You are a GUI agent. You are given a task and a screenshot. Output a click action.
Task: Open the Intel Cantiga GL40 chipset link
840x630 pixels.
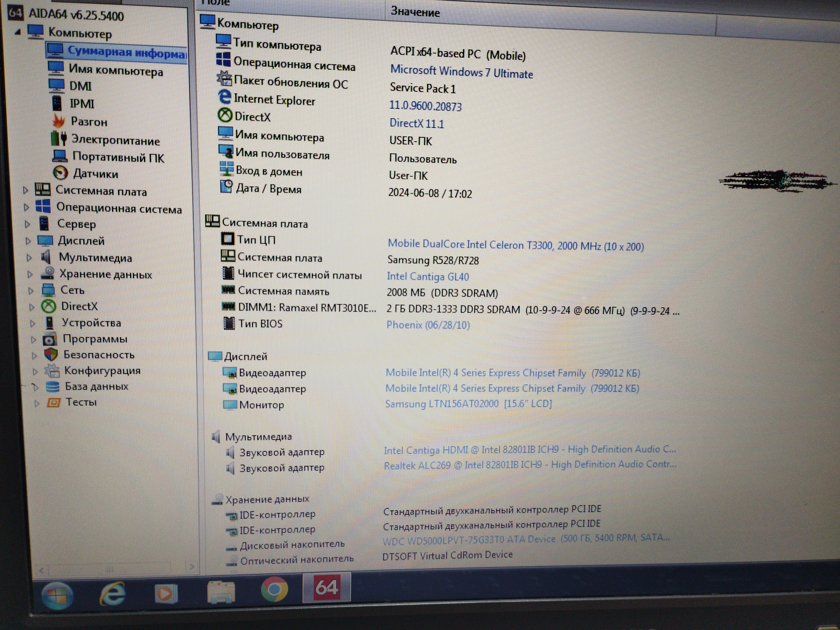tap(428, 276)
